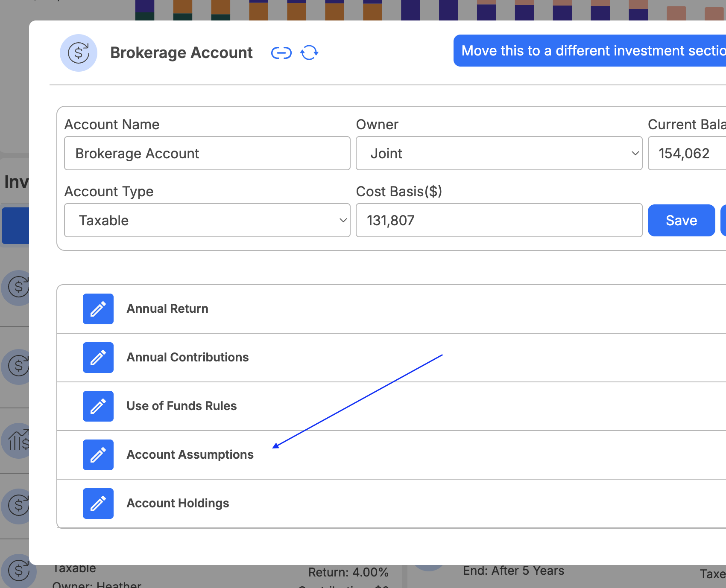
Task: Click the Use of Funds Rules label
Action: coord(181,406)
